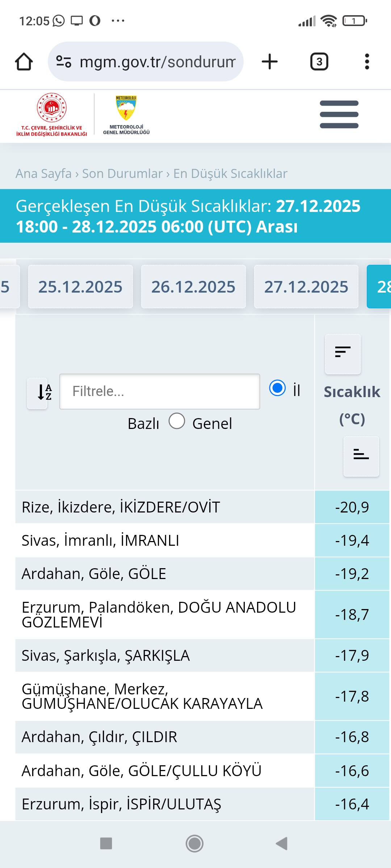Click the A-Z alphabetical sort icon
Screen dimensions: 391x868
(x=38, y=392)
